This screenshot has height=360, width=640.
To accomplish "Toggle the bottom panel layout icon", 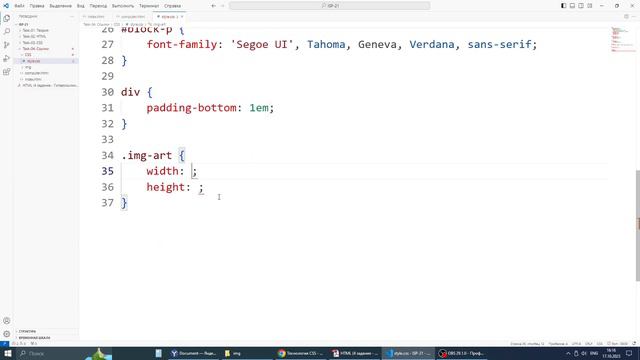I will coord(572,6).
